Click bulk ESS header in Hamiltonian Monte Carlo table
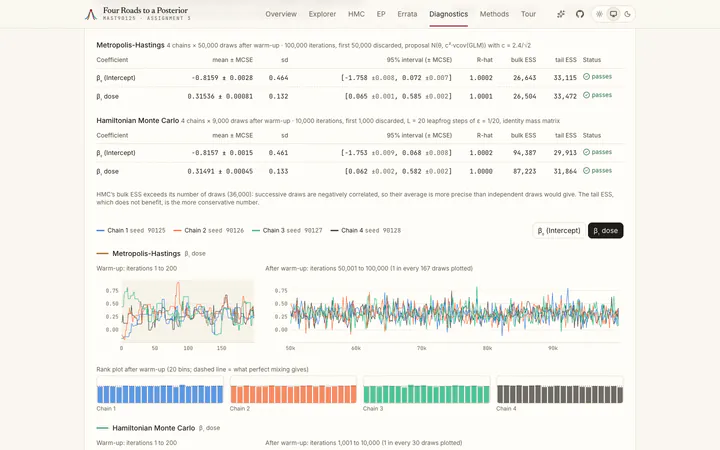This screenshot has height=450, width=720. pos(523,135)
